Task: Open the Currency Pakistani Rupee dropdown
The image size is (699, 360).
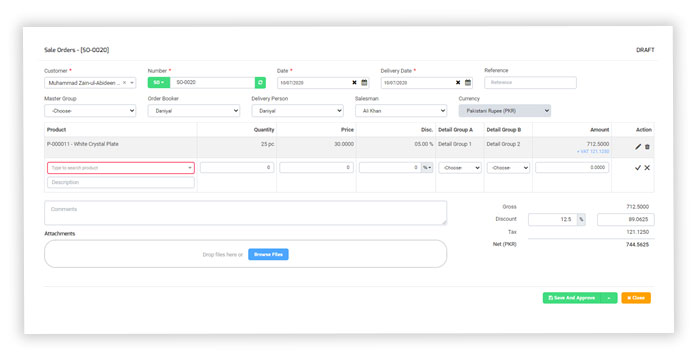Action: (505, 110)
